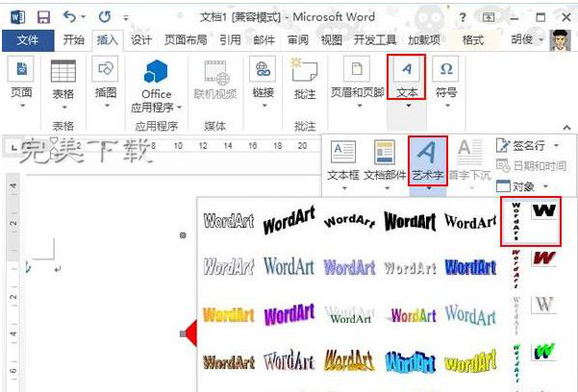
Task: Open the Office 应用程序 apps button
Action: click(157, 86)
